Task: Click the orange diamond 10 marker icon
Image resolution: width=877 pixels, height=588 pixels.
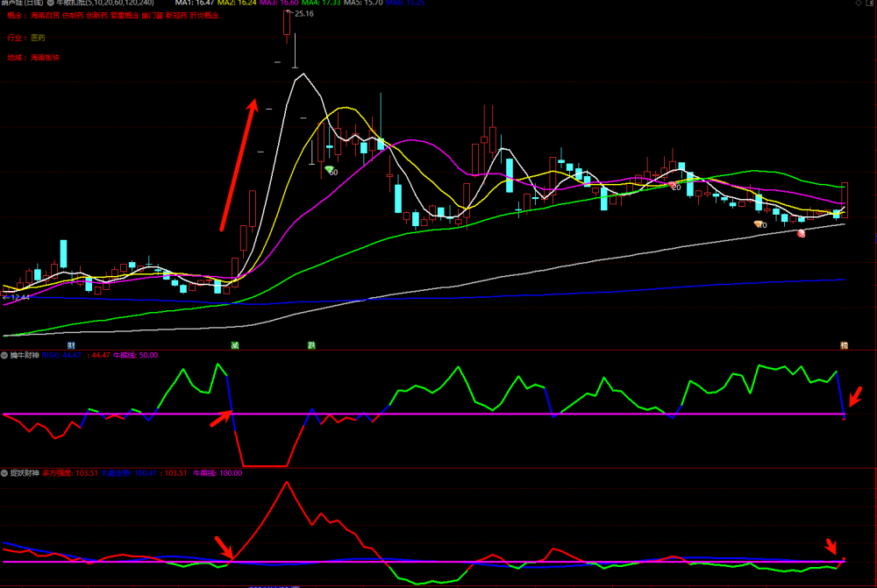Action: [759, 224]
